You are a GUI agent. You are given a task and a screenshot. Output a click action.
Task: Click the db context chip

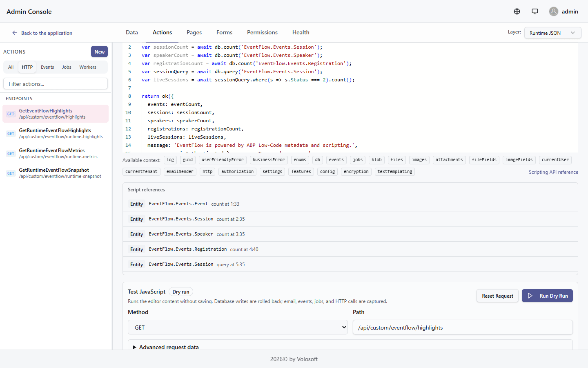tap(317, 160)
